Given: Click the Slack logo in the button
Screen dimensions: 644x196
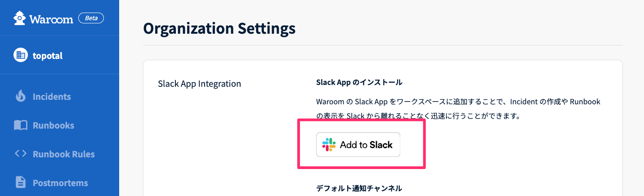Looking at the screenshot, I should pyautogui.click(x=329, y=145).
